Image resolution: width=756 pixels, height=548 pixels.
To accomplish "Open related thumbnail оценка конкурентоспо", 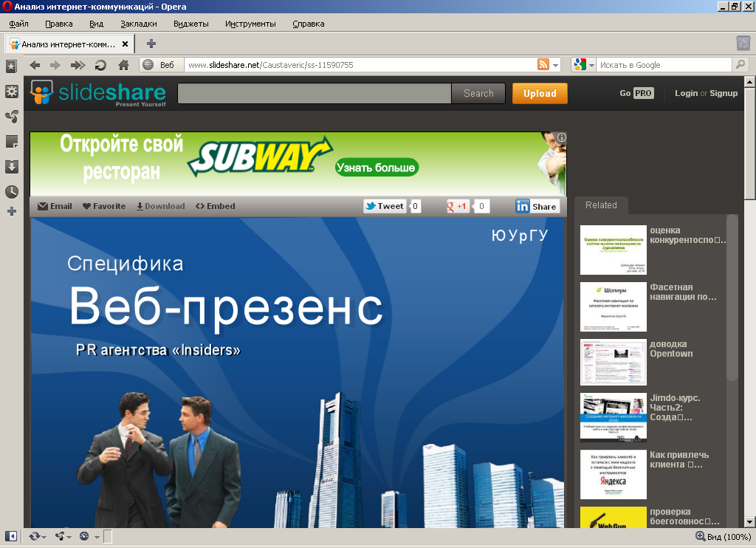I will click(614, 250).
